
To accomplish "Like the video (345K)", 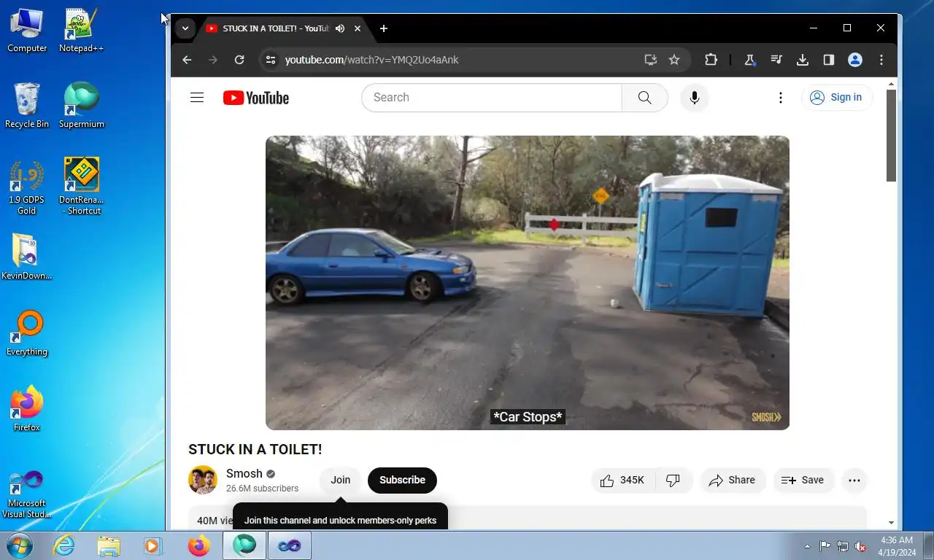I will click(x=622, y=480).
